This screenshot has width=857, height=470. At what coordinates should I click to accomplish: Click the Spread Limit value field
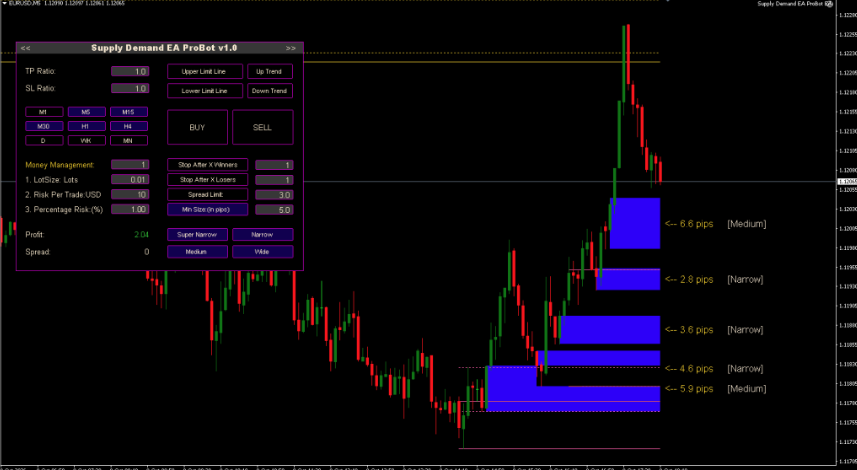coord(274,195)
